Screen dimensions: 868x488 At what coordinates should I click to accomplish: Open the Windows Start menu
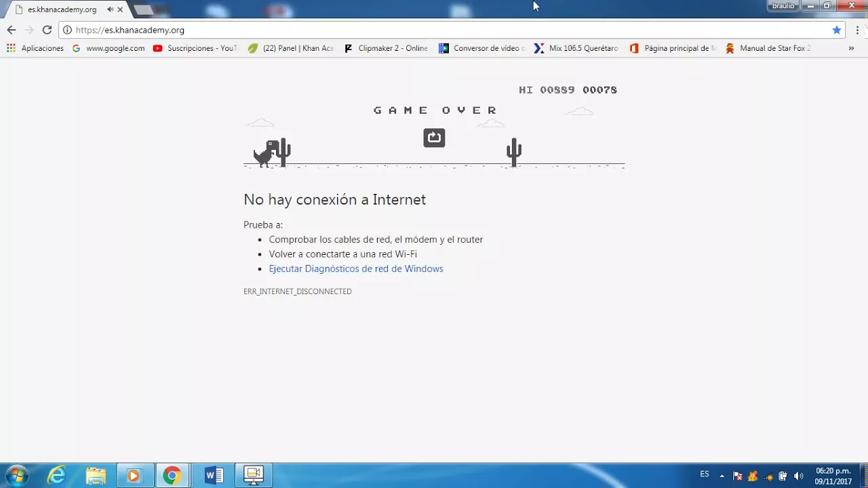pos(16,476)
